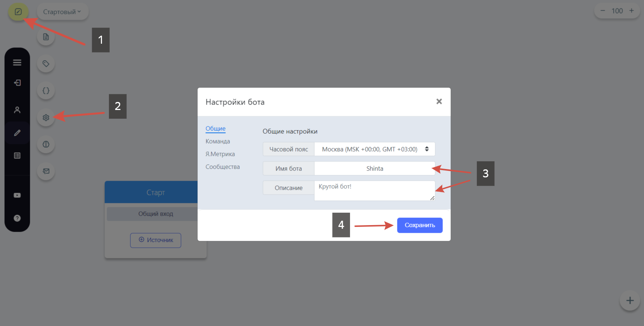644x326 pixels.
Task: Open the list icon in the black sidebar
Action: [x=17, y=156]
